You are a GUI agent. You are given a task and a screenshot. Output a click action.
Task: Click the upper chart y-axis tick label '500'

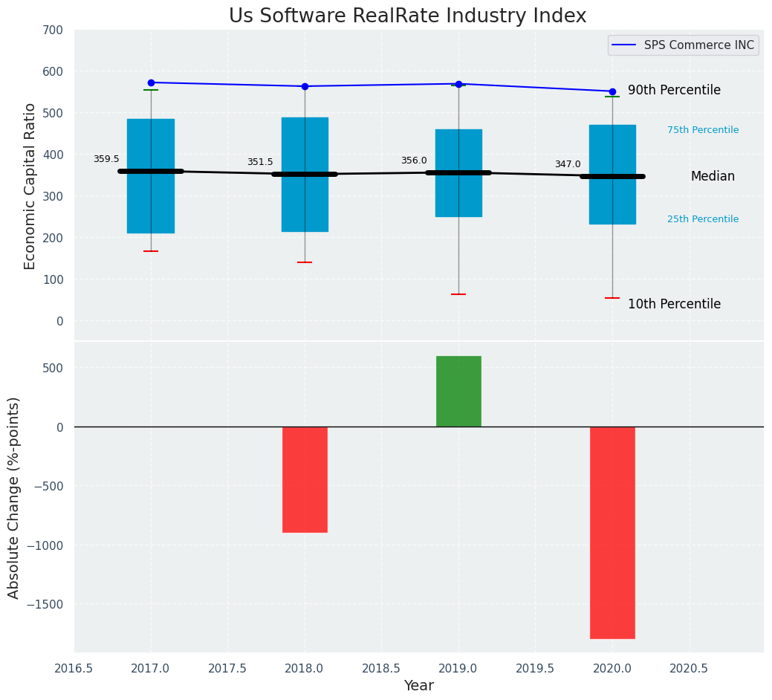pos(53,113)
